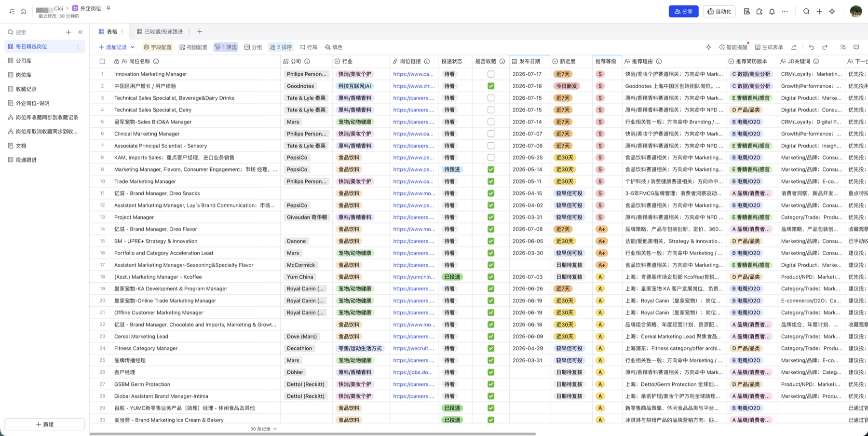Switch to the 已收藏/投递跟进 view tab
This screenshot has height=436, width=868.
(160, 32)
